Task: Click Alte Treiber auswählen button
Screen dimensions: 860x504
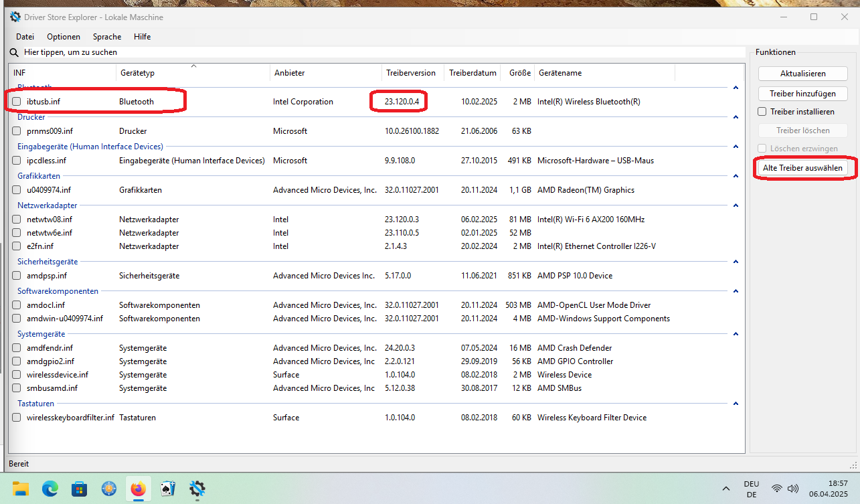Action: click(x=803, y=168)
